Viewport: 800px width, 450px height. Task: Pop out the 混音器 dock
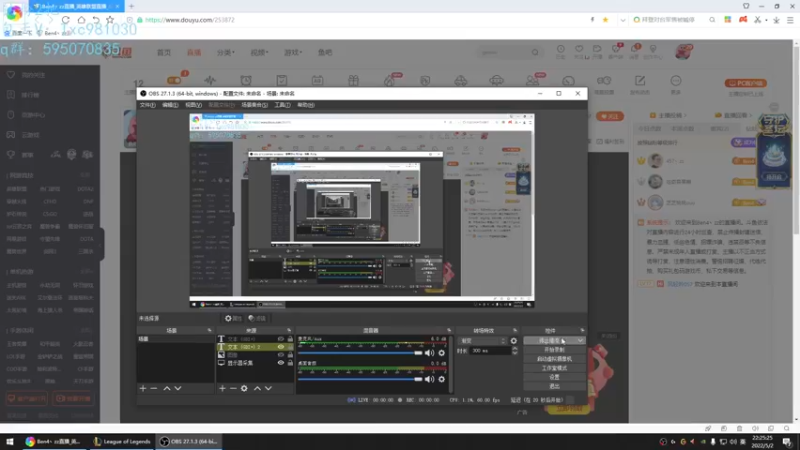[449, 331]
